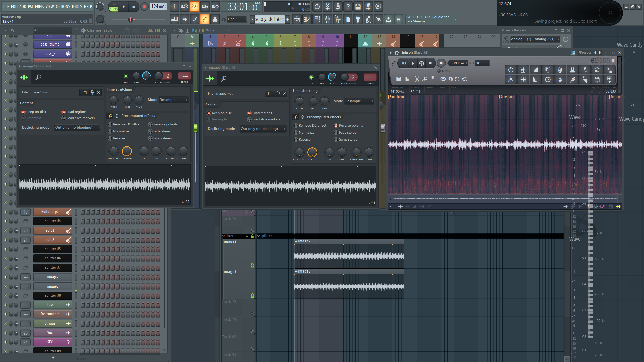Start playback with the play button
Screen dimensions: 644x362
124,7
